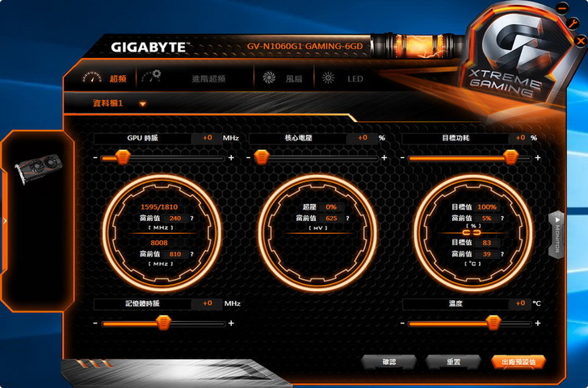
Task: Click the GIGABYTE logo
Action: coord(150,48)
